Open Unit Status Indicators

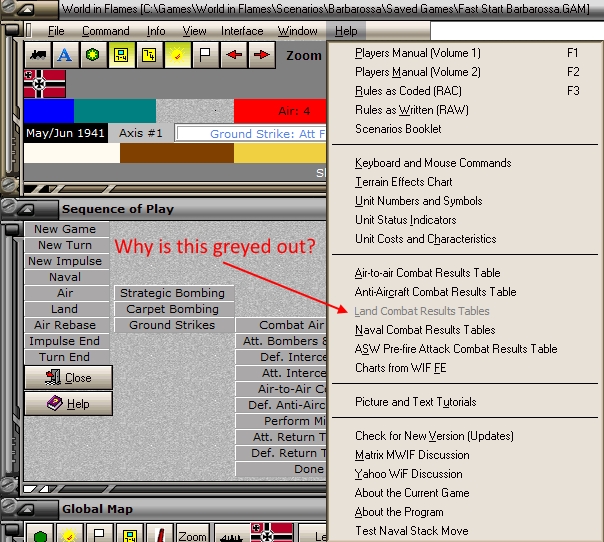coord(465,220)
